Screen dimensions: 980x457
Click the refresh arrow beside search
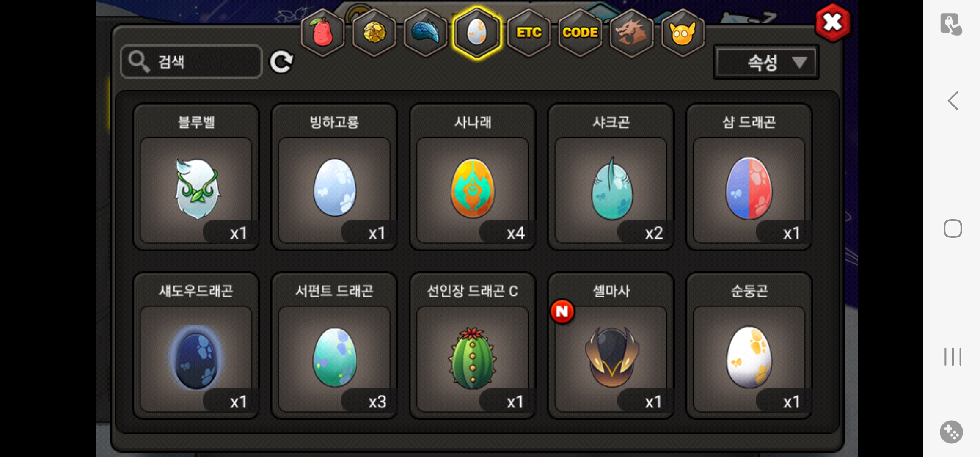[281, 62]
